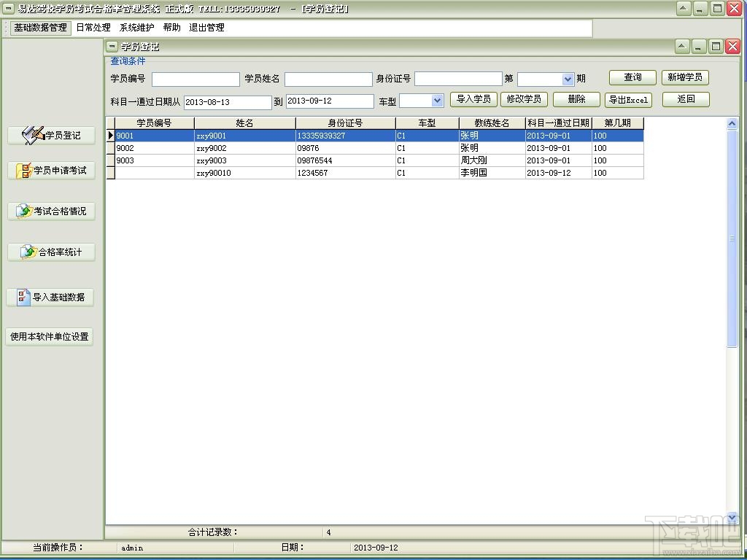
Task: Click the 返回 button
Action: pyautogui.click(x=686, y=99)
